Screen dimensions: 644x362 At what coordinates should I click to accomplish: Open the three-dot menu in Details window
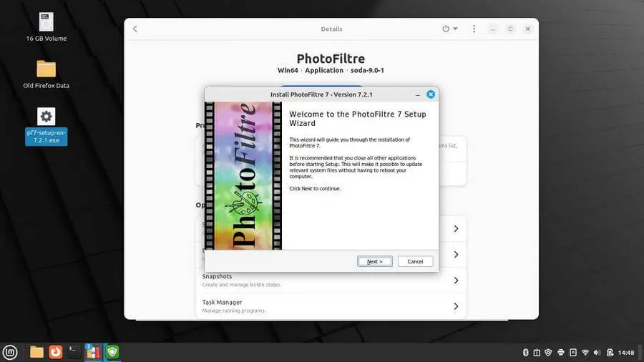[x=474, y=29]
